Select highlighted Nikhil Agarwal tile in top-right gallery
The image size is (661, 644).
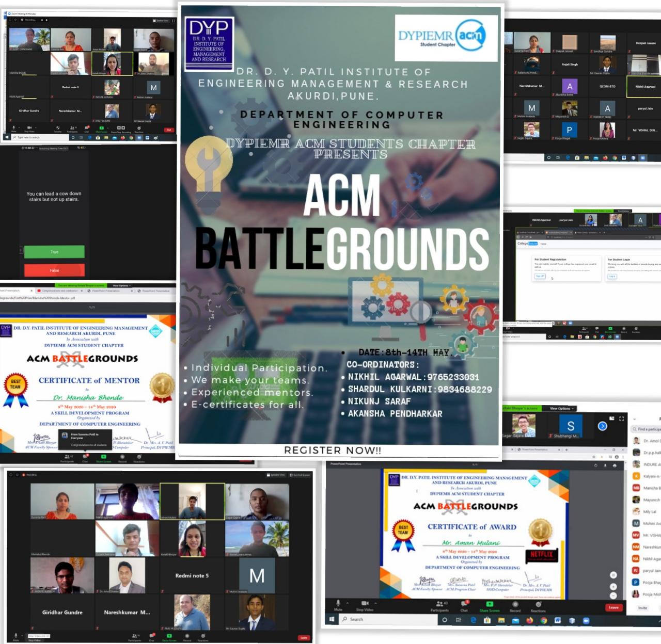[x=645, y=86]
